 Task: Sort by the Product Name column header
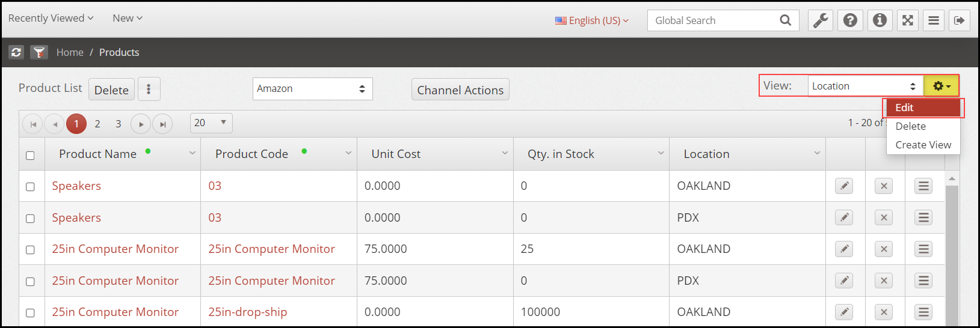(x=98, y=154)
